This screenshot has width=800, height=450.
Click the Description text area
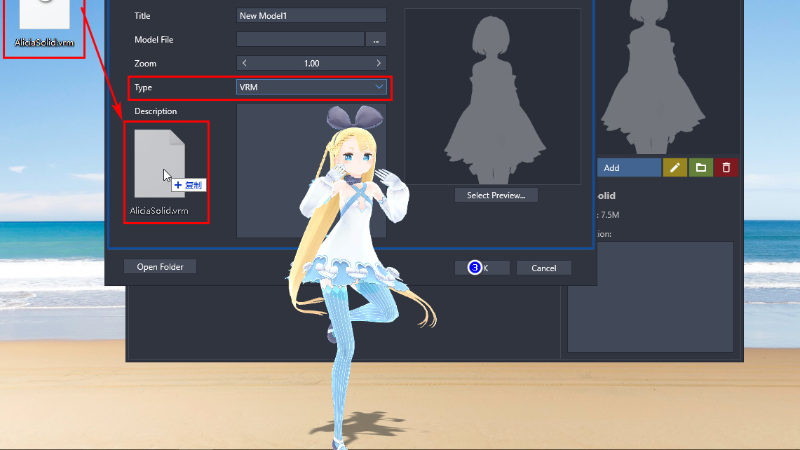[311, 170]
